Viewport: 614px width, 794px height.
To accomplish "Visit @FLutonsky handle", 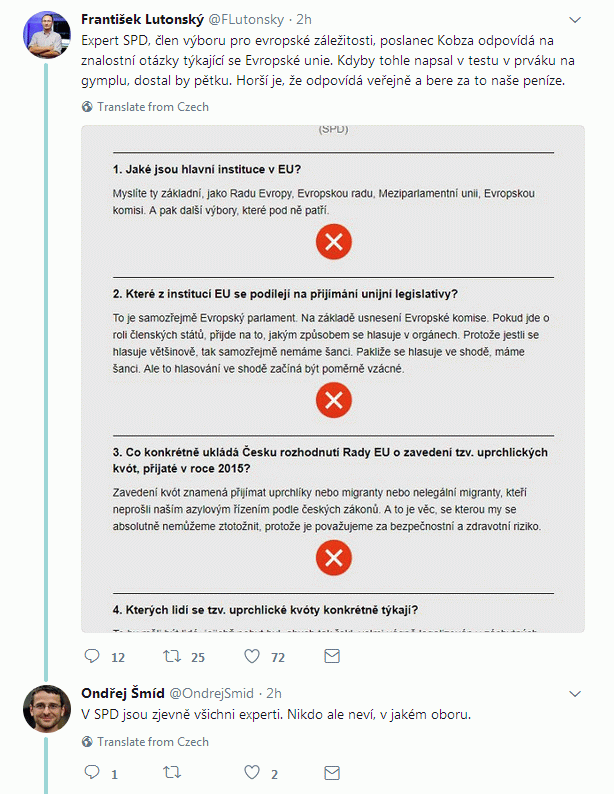I will (246, 19).
